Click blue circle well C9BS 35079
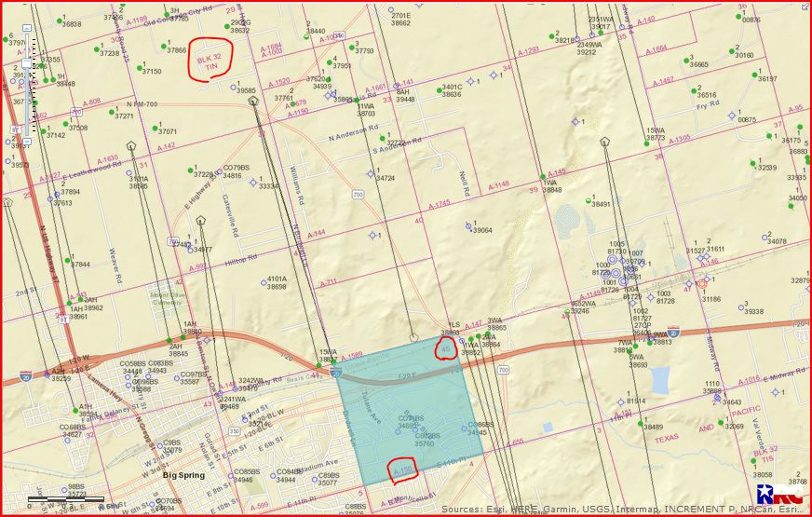This screenshot has height=517, width=812. (x=160, y=446)
